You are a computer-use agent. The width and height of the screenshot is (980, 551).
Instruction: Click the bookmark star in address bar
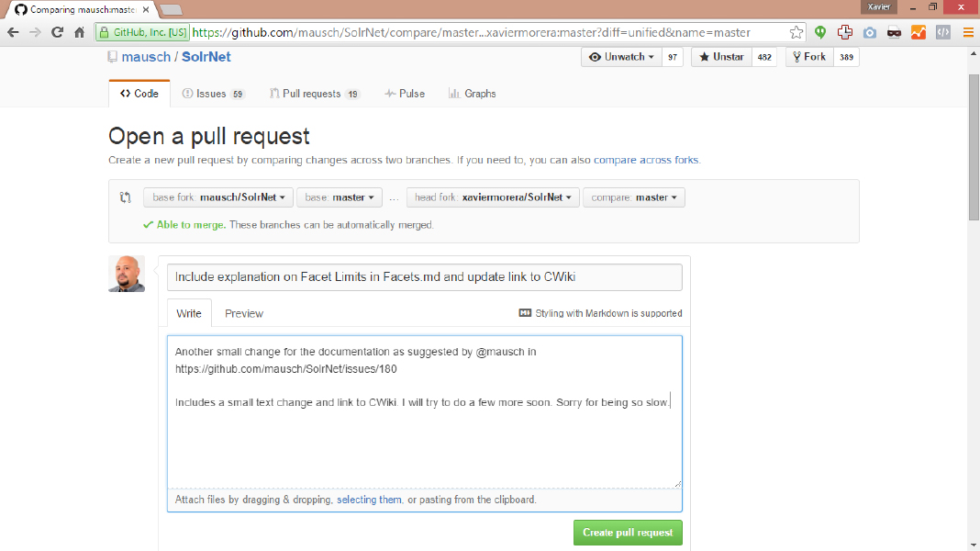pos(796,32)
